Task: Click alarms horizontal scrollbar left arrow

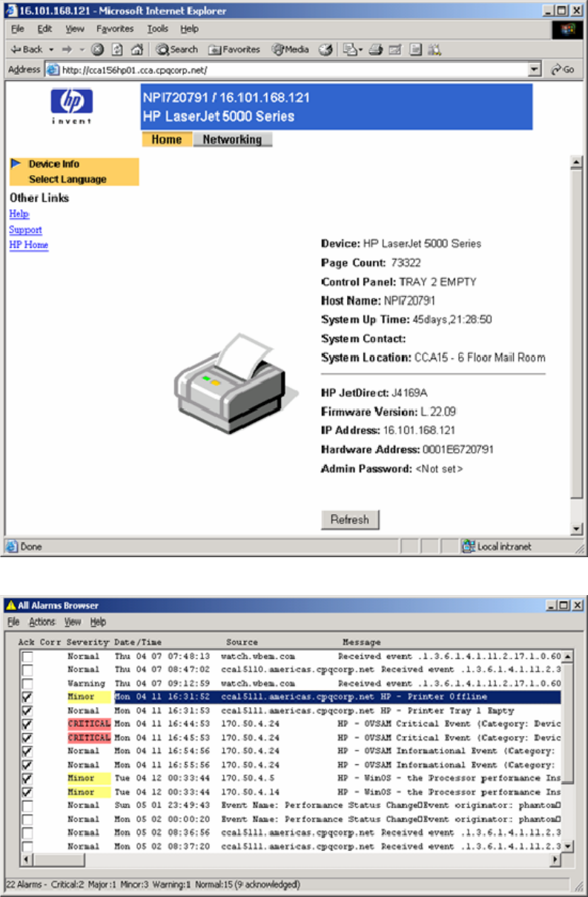Action: [27, 859]
